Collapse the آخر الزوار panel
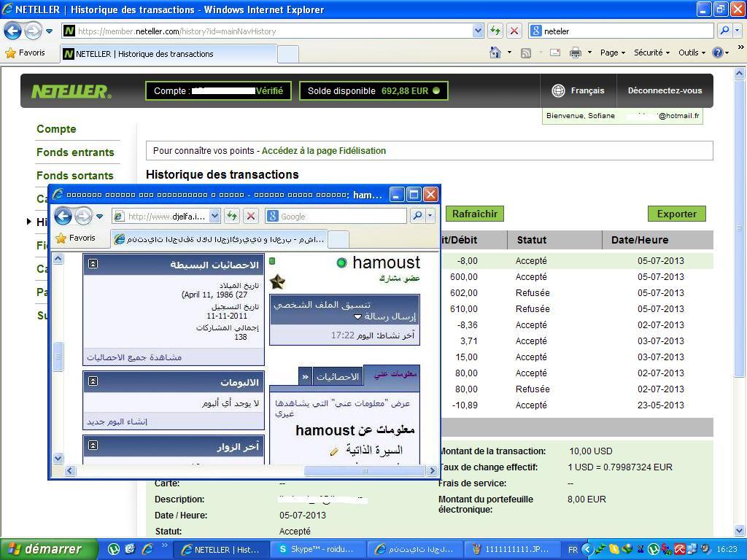Screen dimensions: 747x560 pyautogui.click(x=93, y=446)
